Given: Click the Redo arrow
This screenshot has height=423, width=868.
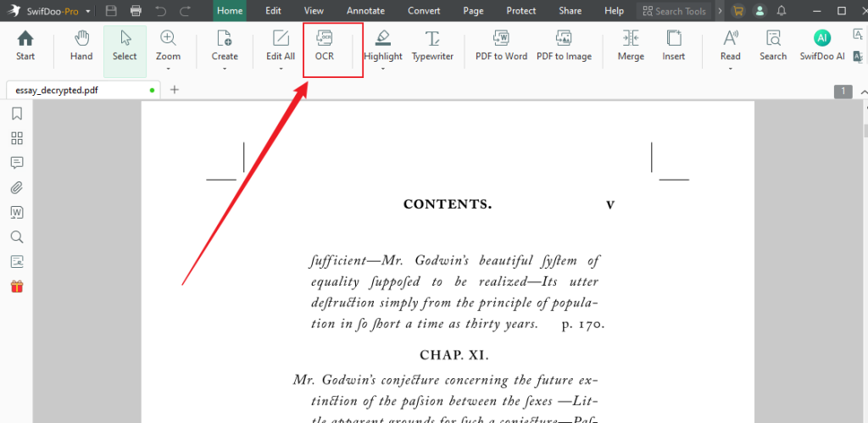Looking at the screenshot, I should pos(186,10).
